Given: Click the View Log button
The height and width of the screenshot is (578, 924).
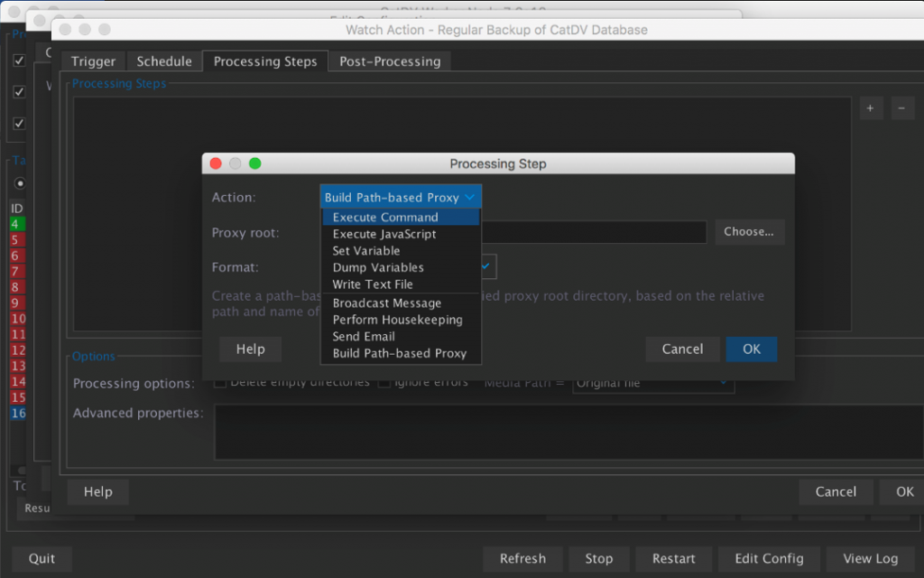Looking at the screenshot, I should coord(870,558).
